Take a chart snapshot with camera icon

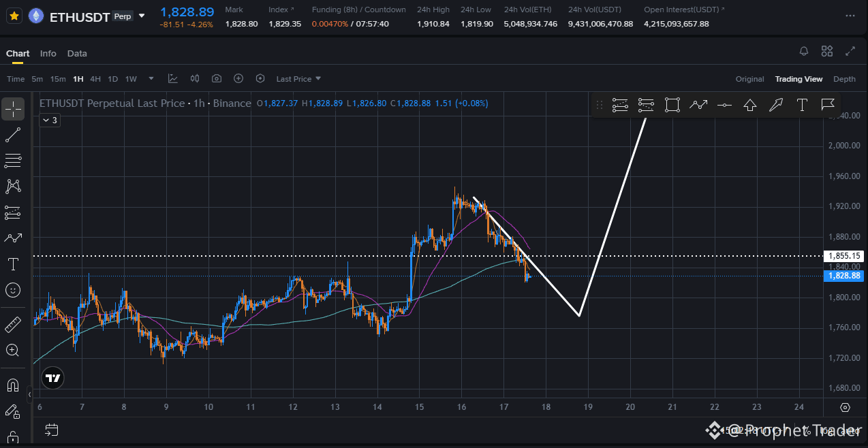coord(217,79)
